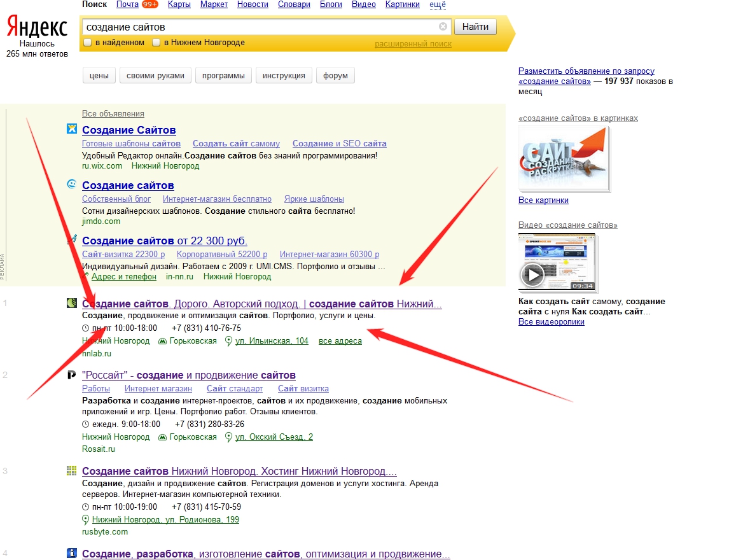Go to Карты in the top navigation

(x=179, y=4)
